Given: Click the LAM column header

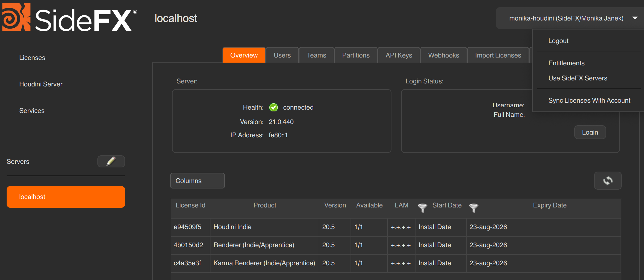Looking at the screenshot, I should [401, 205].
